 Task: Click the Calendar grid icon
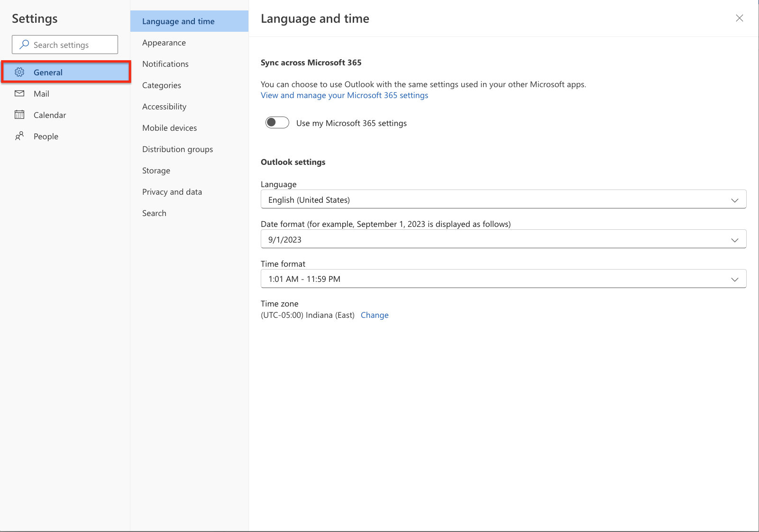click(x=19, y=115)
